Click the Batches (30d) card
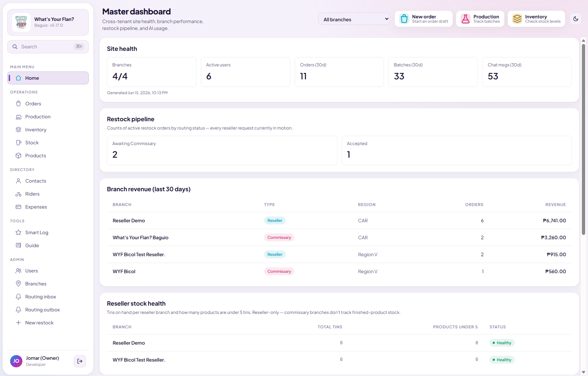The image size is (588, 376). click(x=433, y=72)
